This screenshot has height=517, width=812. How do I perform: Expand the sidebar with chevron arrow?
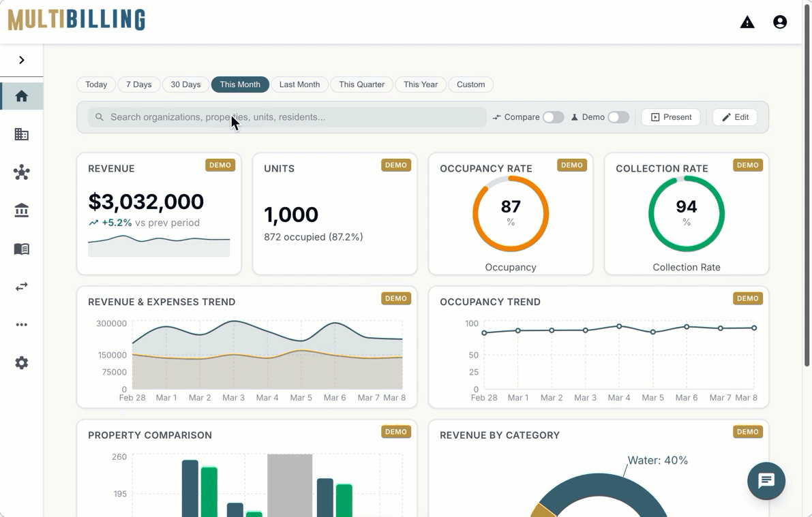point(22,60)
